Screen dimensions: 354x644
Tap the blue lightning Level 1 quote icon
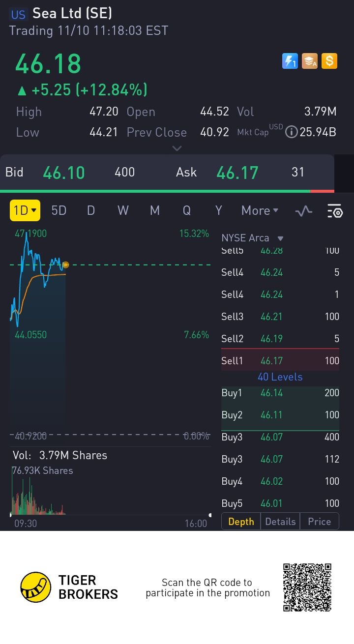point(290,61)
